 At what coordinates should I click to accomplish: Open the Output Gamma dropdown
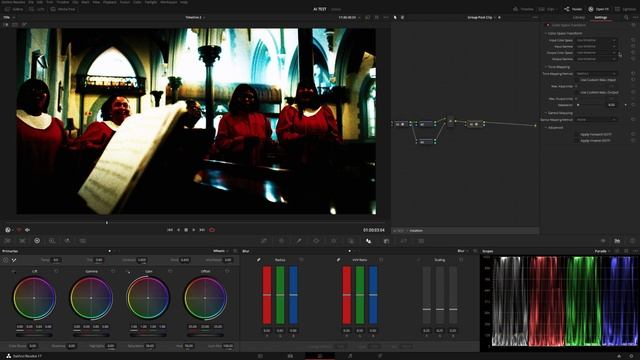(x=596, y=59)
